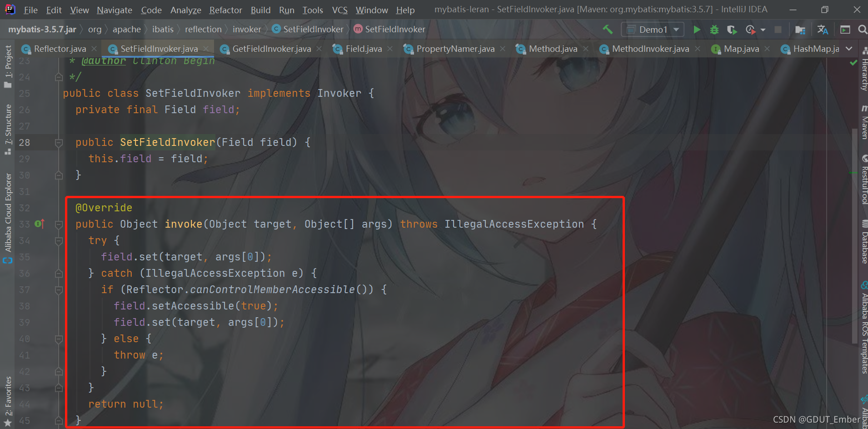Close the Reflector.java tab
Screen dimensions: 868x429
(x=94, y=49)
